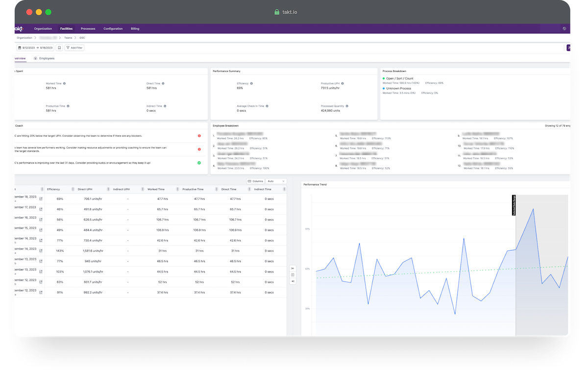Viewport: 588px width, 378px height.
Task: Click the 424,980 units value
Action: point(330,111)
